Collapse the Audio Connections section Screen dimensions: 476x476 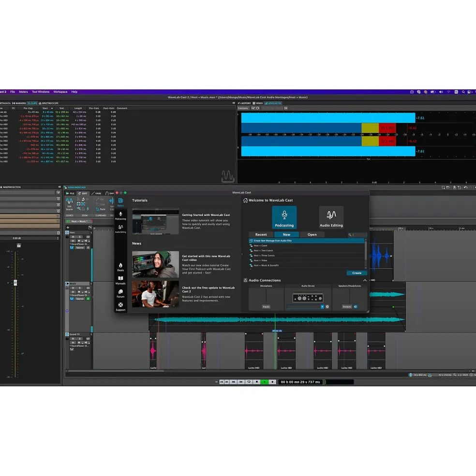[365, 280]
